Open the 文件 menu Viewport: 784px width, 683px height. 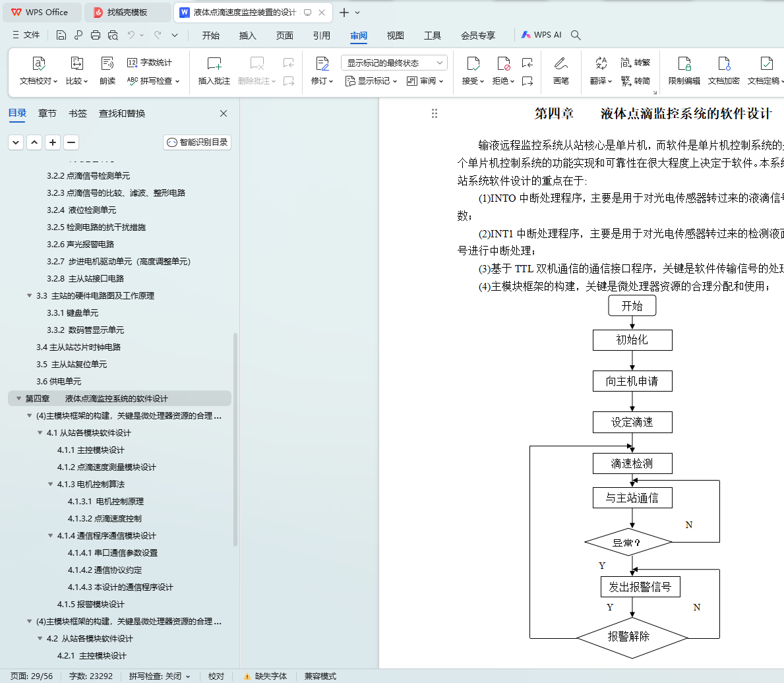coord(26,35)
